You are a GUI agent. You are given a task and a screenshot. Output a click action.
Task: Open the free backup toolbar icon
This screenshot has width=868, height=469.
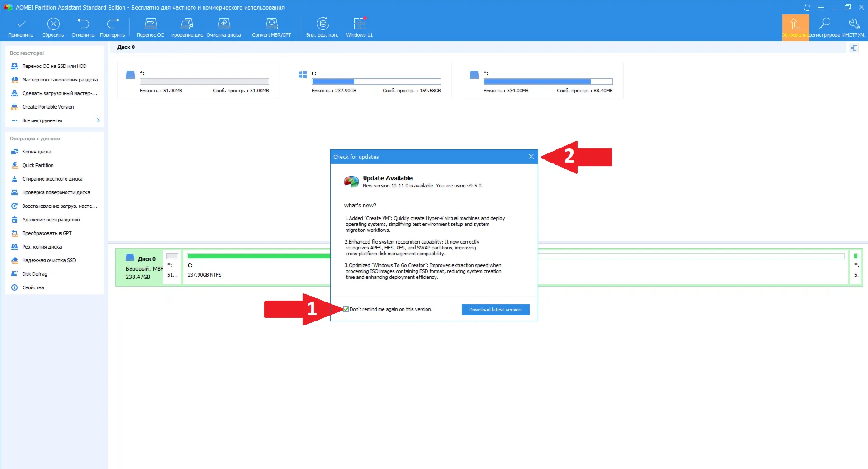tap(322, 28)
